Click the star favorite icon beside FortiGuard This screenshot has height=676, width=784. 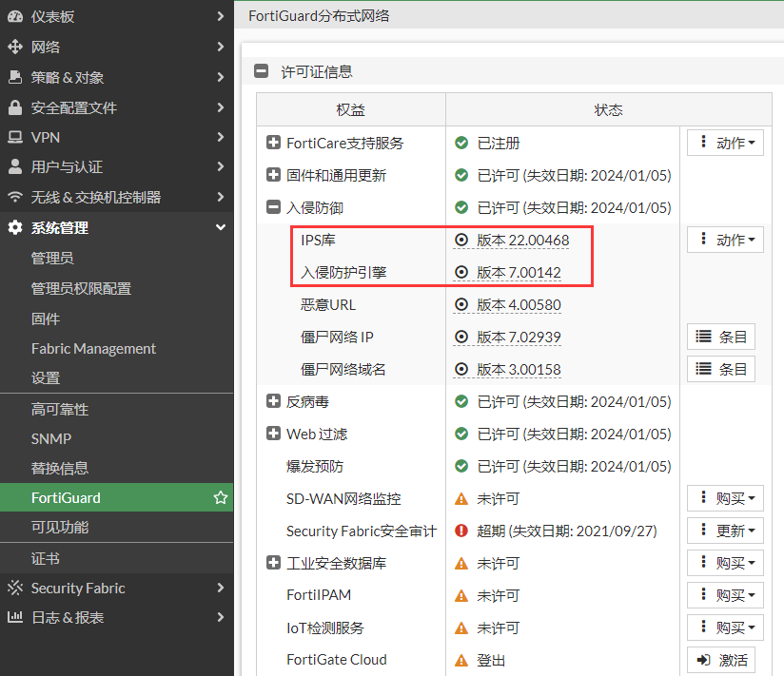point(221,497)
